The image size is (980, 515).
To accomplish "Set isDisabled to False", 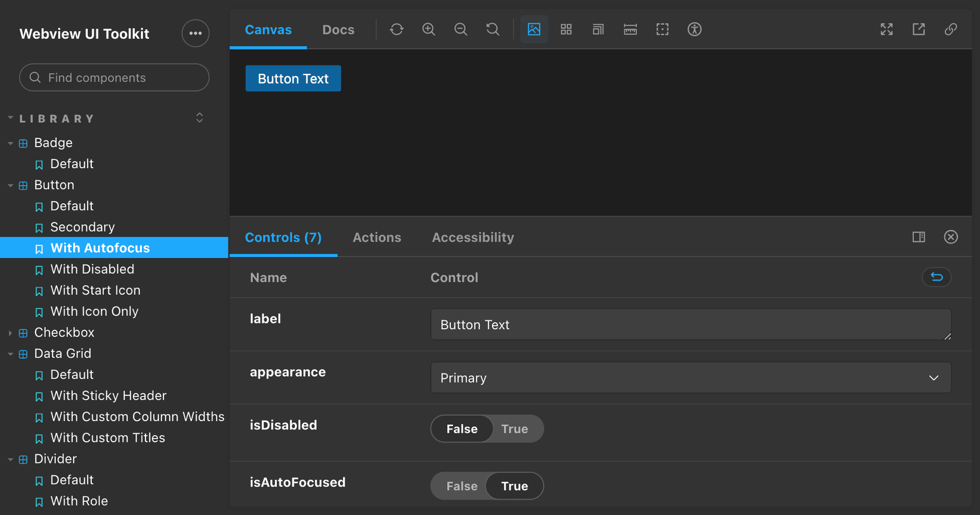I will coord(462,429).
